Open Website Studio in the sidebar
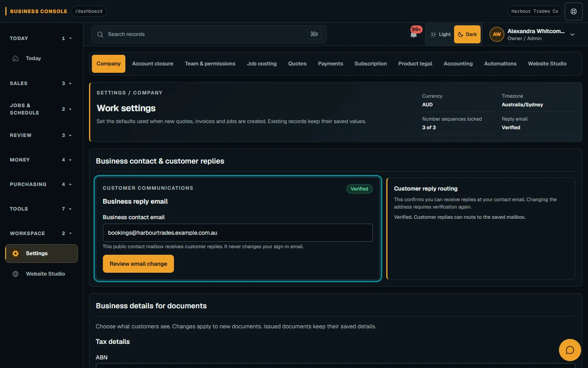This screenshot has width=588, height=368. (x=42, y=274)
